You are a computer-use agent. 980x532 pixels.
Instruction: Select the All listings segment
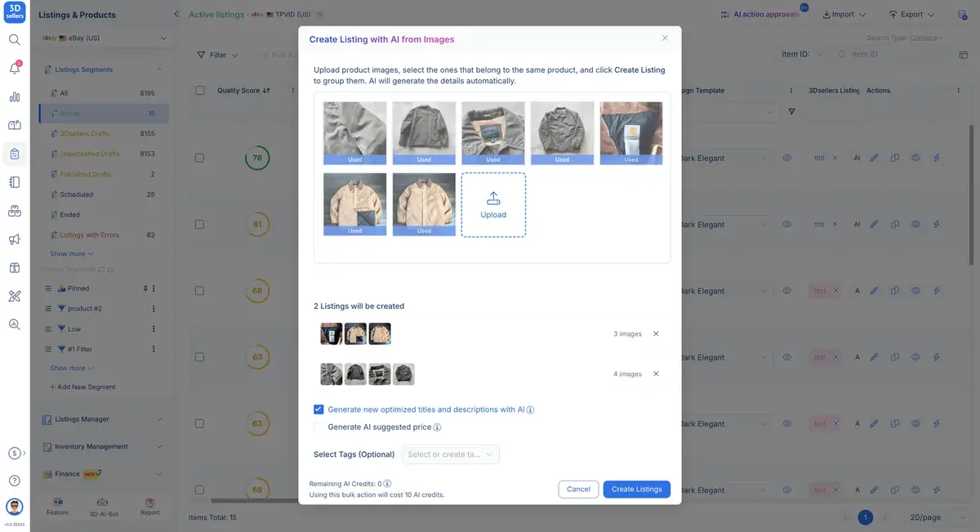[104, 93]
